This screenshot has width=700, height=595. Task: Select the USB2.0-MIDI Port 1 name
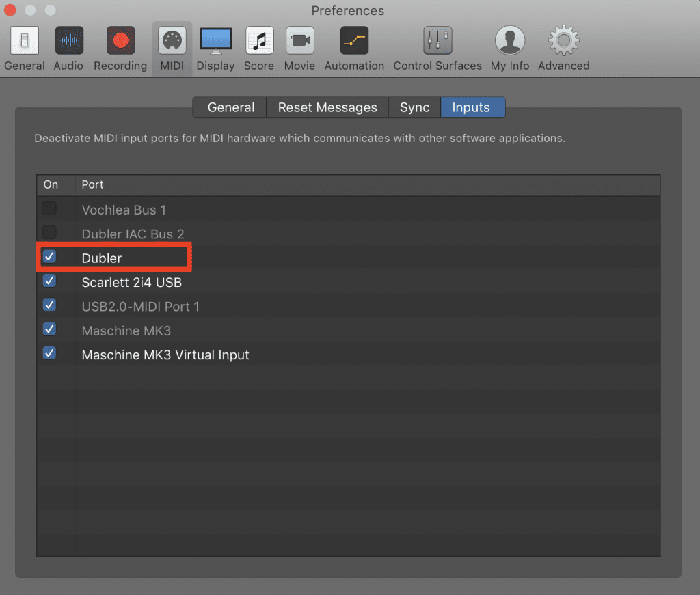[141, 307]
